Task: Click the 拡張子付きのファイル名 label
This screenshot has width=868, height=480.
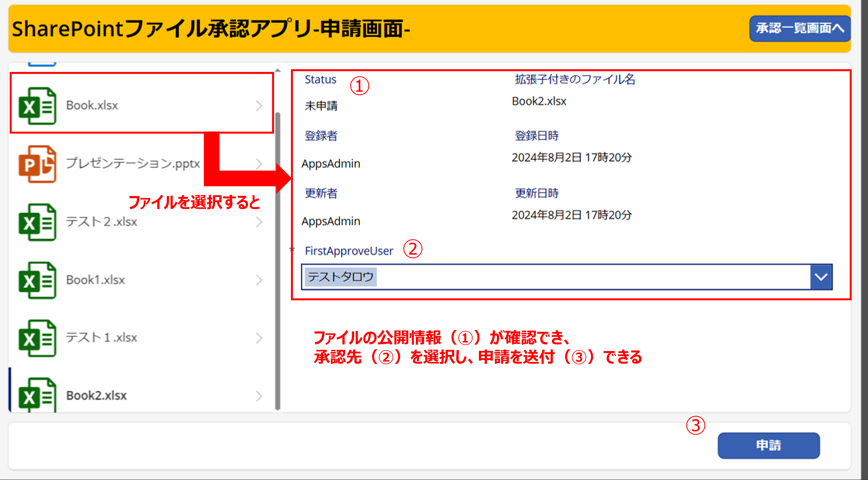Action: pos(575,80)
